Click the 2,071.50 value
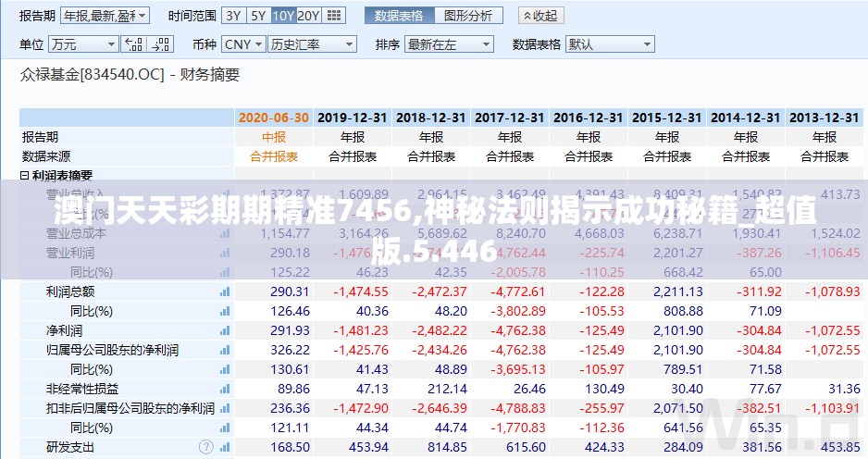The width and height of the screenshot is (868, 459). [x=678, y=408]
